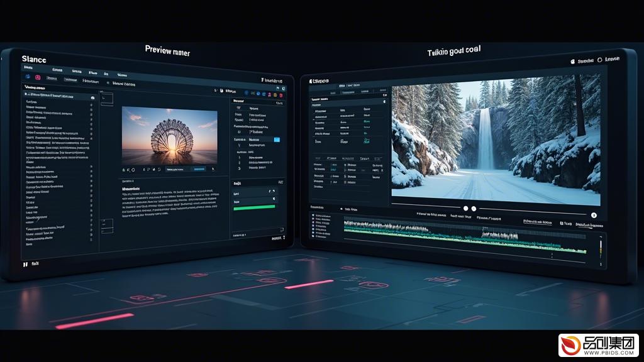Click bold heading above the paragraph in Stance window

pyautogui.click(x=131, y=189)
